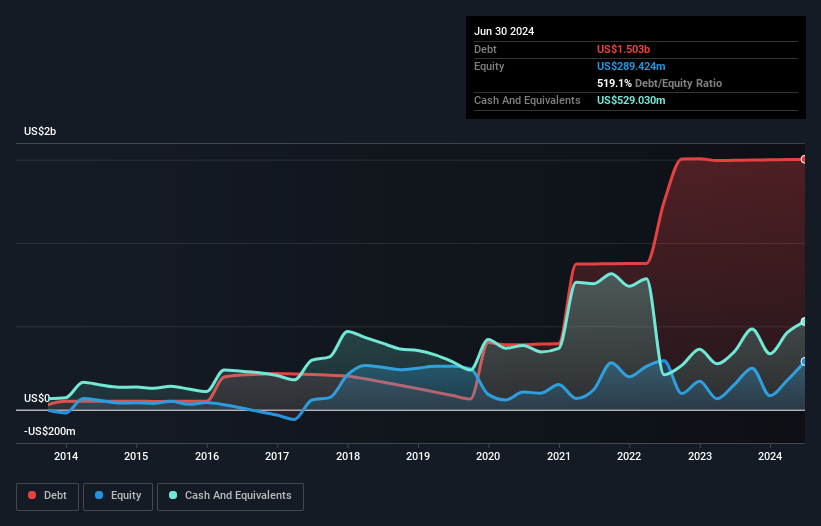Click the US$529.030m cash value

click(631, 100)
